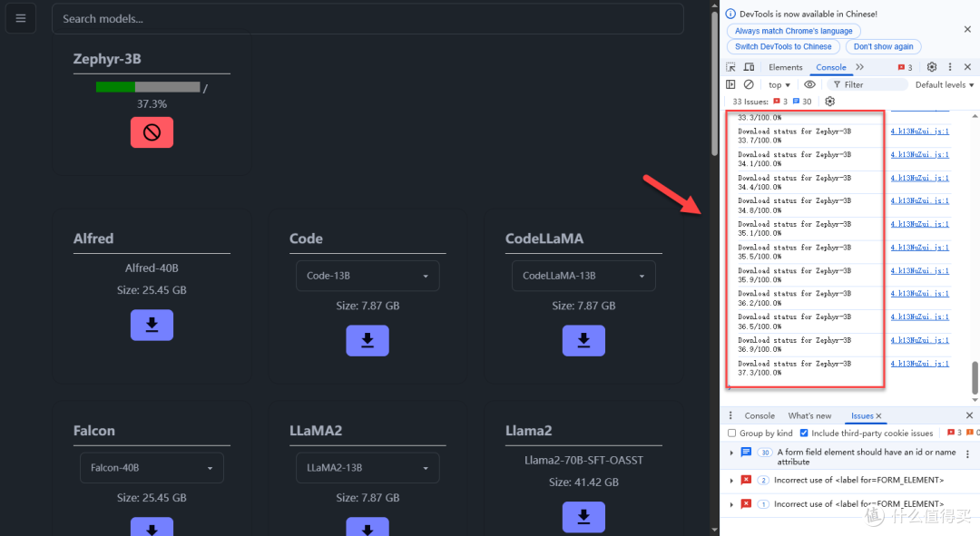
Task: Cancel the Zephyr-3B download
Action: tap(152, 132)
